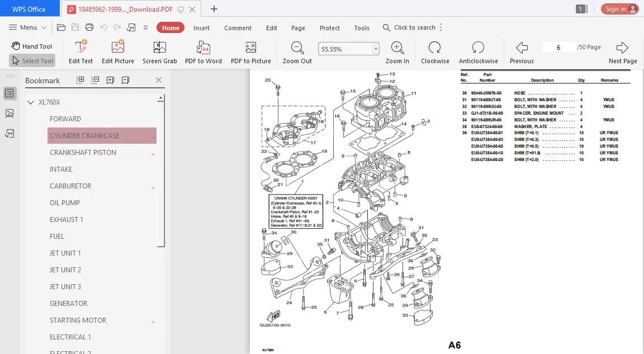The height and width of the screenshot is (354, 644).
Task: Switch to the Insert tab
Action: [x=201, y=28]
